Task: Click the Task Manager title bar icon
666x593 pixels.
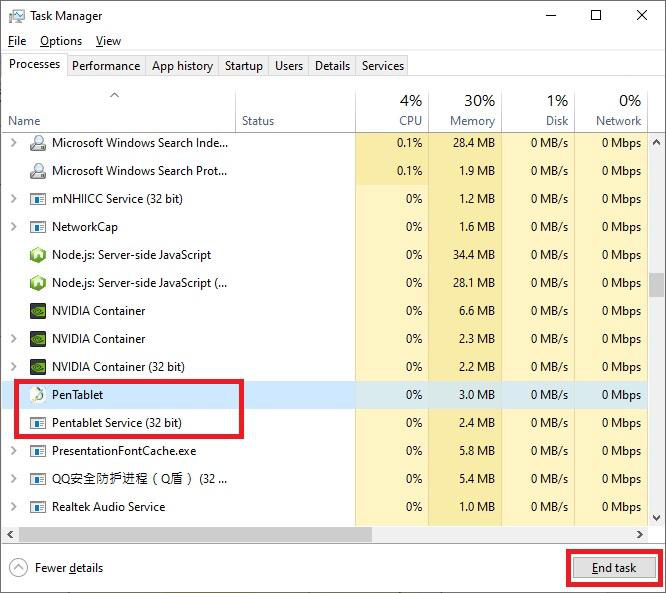Action: click(x=17, y=16)
